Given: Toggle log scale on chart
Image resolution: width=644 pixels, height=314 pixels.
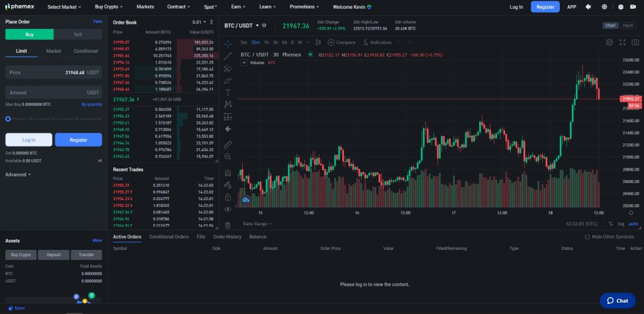Looking at the screenshot, I should click(621, 224).
